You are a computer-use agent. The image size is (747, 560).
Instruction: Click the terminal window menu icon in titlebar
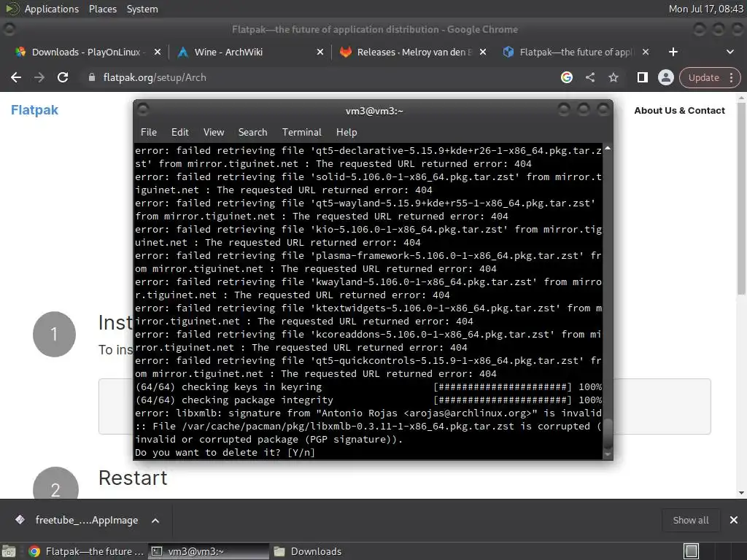coord(143,110)
